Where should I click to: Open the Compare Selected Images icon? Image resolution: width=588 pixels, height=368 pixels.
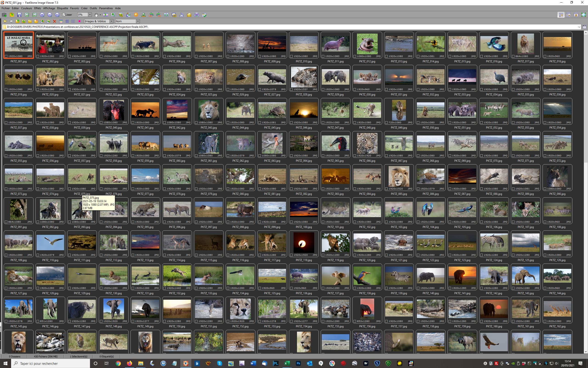click(166, 15)
